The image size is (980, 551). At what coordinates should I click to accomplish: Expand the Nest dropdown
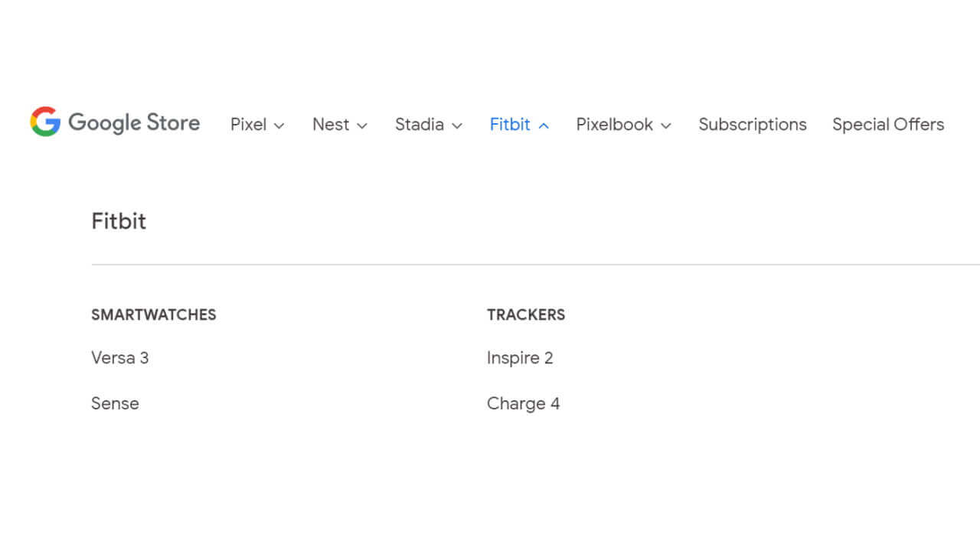click(362, 126)
